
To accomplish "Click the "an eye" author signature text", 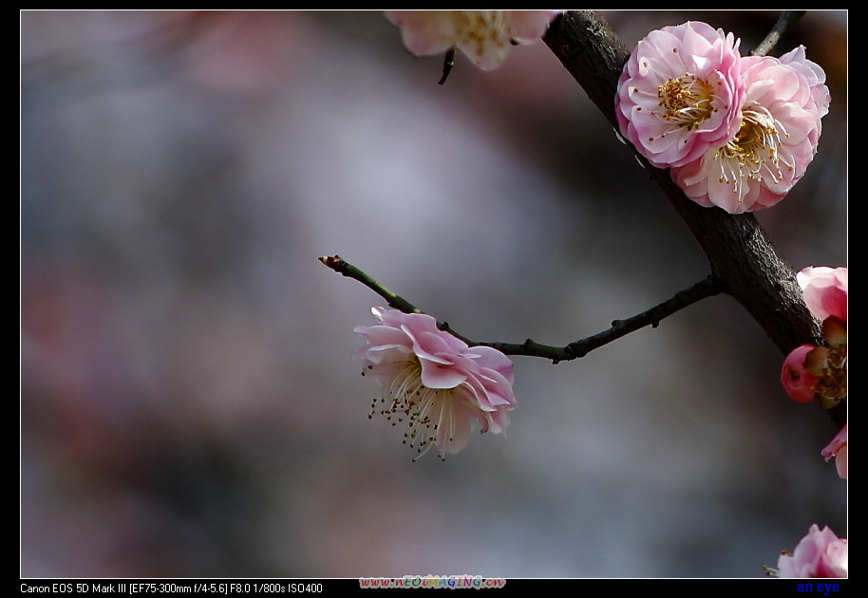I will (x=818, y=588).
